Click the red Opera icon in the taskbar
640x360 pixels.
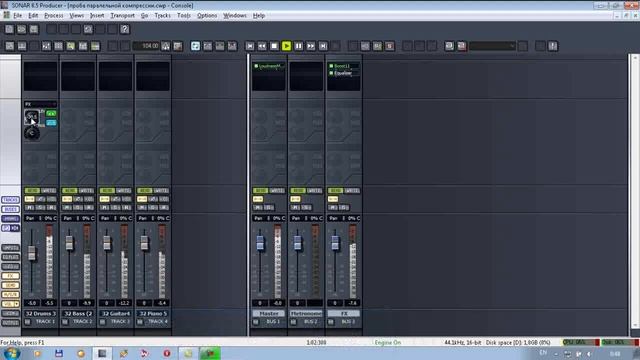point(167,353)
